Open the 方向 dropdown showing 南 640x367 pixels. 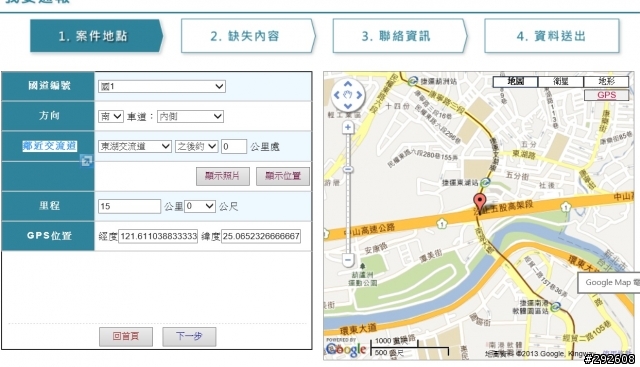[x=111, y=116]
